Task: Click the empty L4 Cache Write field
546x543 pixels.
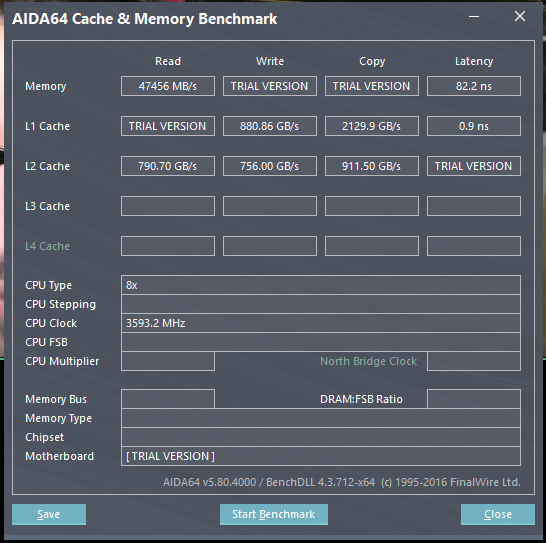Action: (270, 246)
